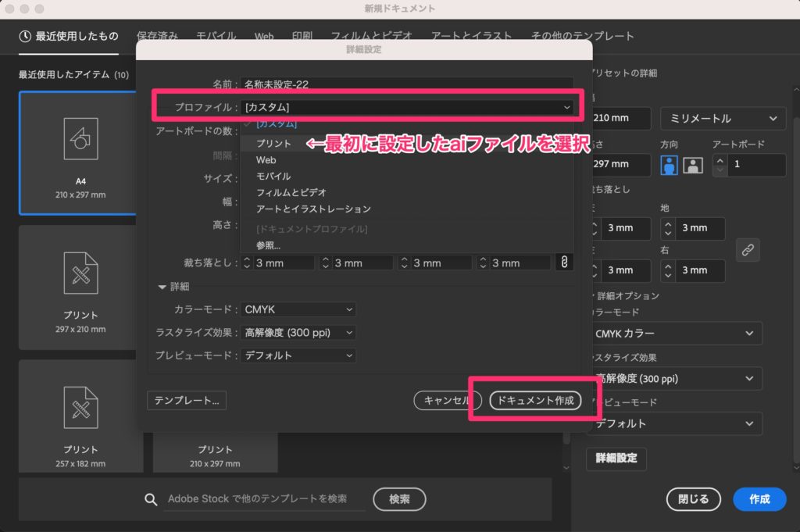The width and height of the screenshot is (800, 532).
Task: Select landscape orientation icon
Action: point(693,165)
